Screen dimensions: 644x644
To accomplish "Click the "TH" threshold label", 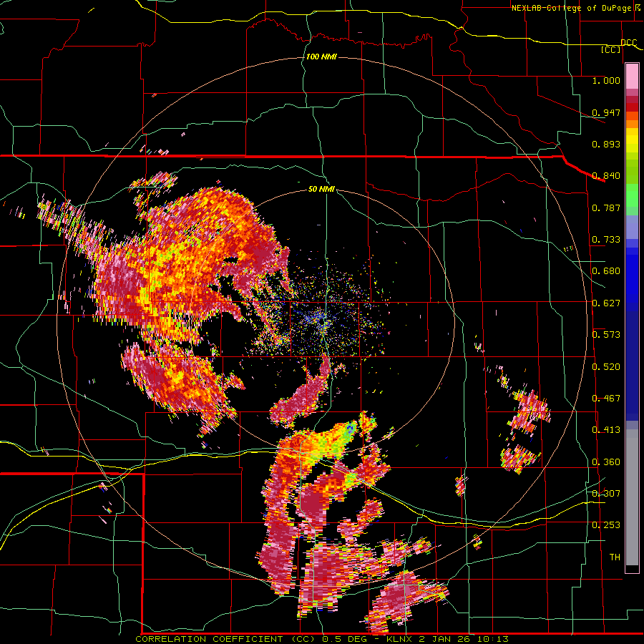I will [615, 557].
